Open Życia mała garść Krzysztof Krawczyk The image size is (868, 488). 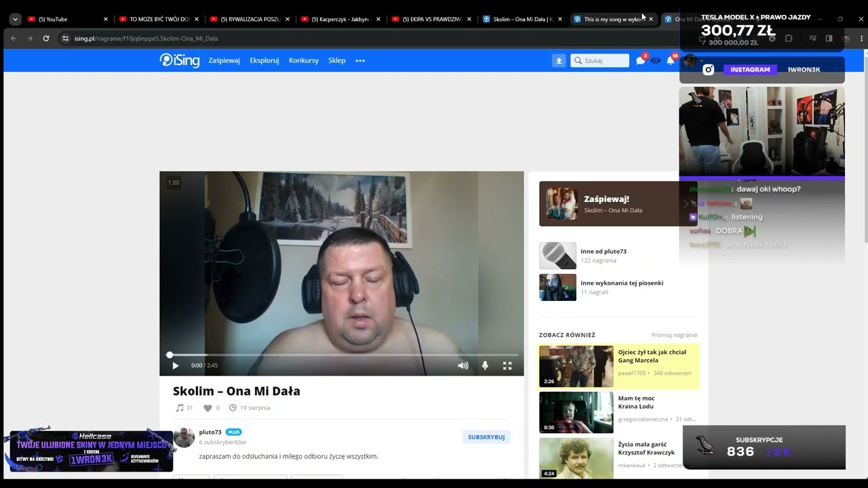point(646,448)
